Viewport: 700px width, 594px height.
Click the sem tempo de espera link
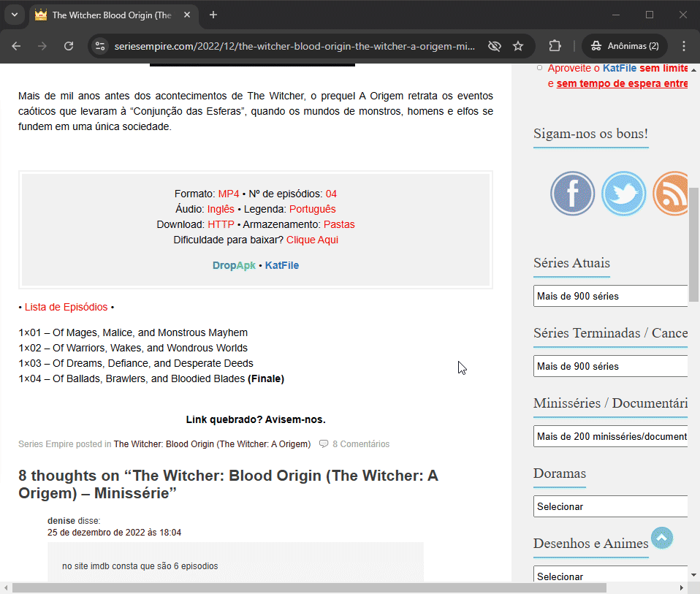(x=622, y=83)
